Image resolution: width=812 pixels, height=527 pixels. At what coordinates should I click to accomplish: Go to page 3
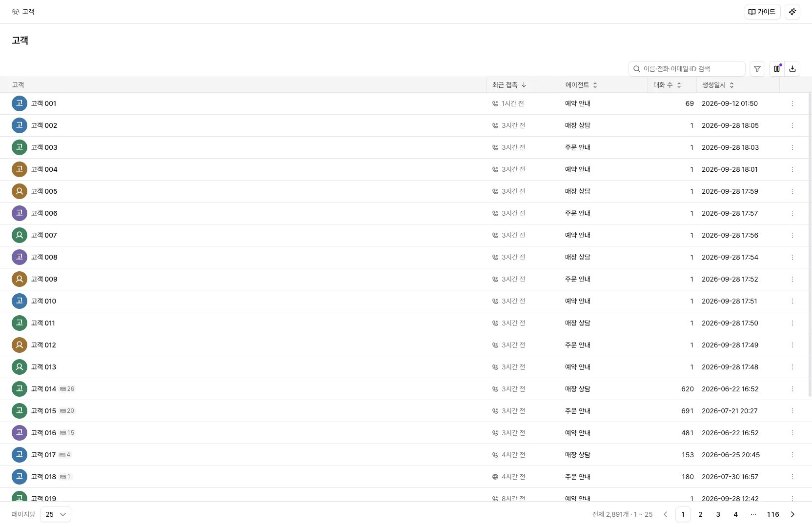(x=718, y=514)
